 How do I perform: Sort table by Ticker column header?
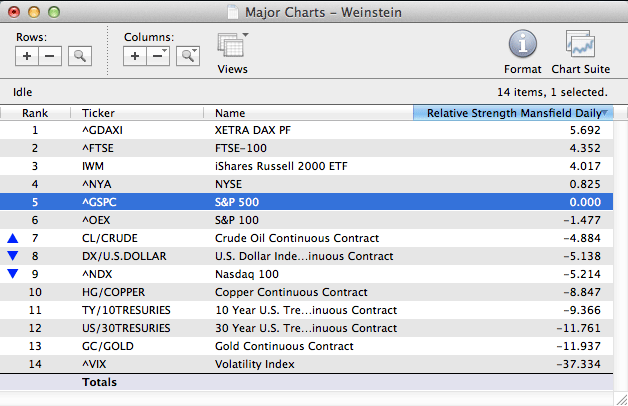(140, 113)
